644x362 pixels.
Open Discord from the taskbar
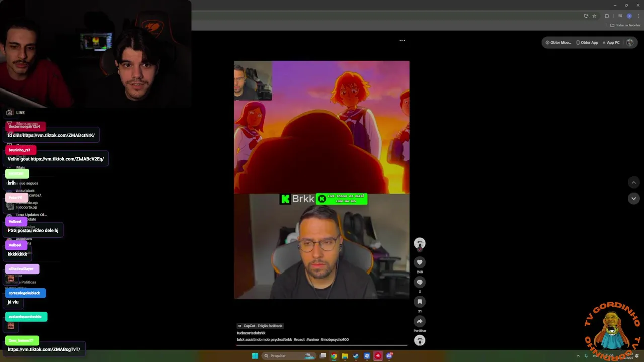(x=389, y=356)
